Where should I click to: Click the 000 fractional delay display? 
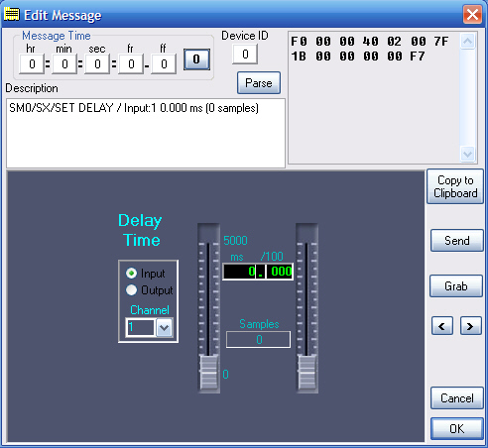[280, 272]
